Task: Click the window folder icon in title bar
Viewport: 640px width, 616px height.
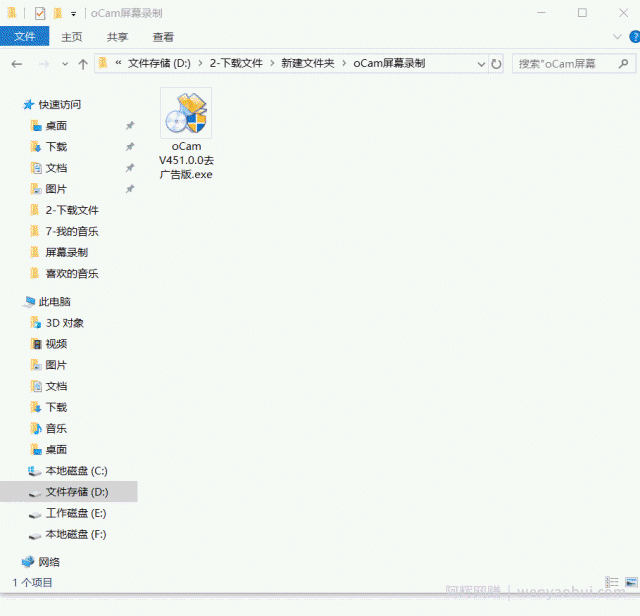Action: click(x=12, y=13)
